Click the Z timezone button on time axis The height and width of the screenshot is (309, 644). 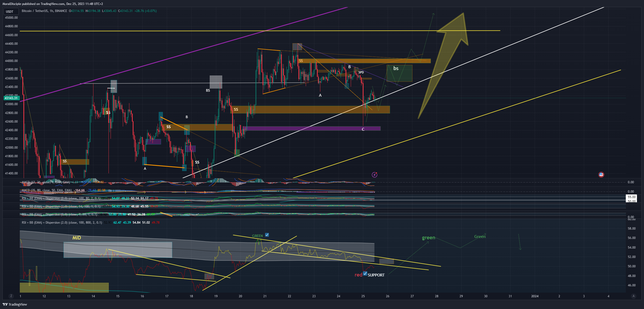11,296
